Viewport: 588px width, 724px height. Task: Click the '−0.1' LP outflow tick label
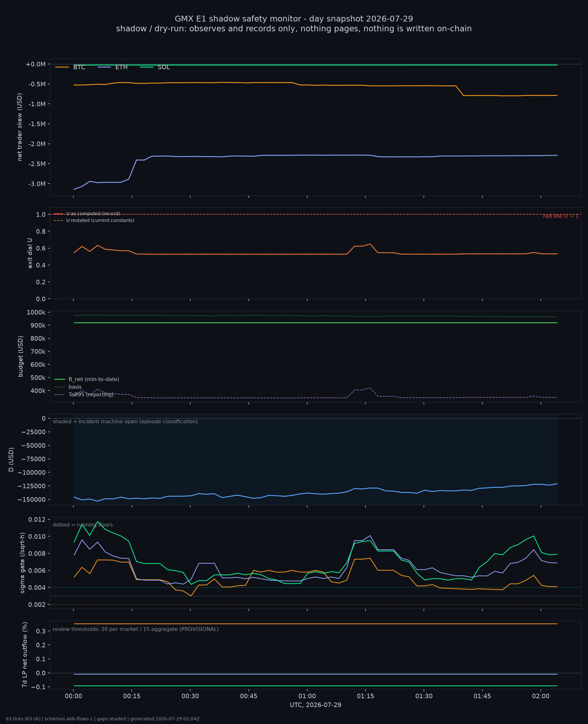pos(38,687)
